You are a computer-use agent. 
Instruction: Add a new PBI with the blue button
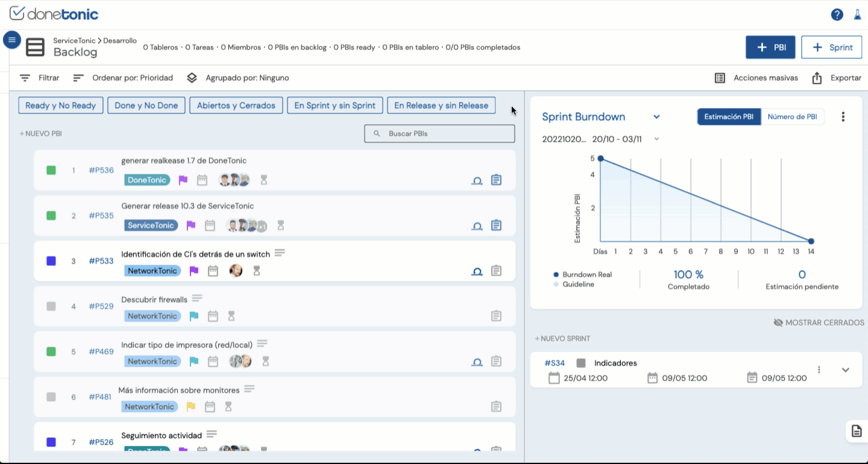770,47
